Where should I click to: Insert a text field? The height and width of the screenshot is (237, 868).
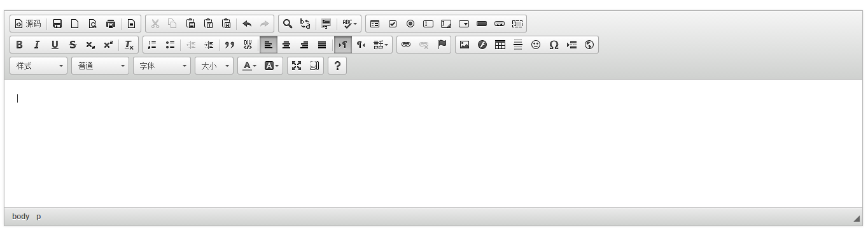pyautogui.click(x=428, y=24)
